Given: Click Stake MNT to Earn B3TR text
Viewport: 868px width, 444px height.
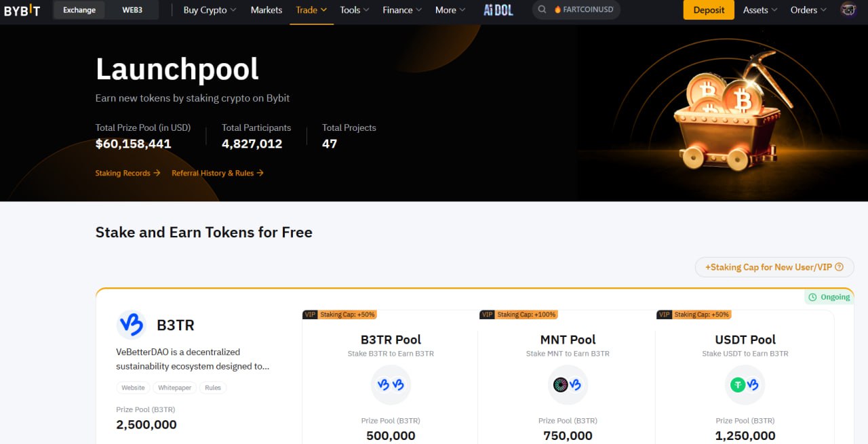Looking at the screenshot, I should point(568,353).
